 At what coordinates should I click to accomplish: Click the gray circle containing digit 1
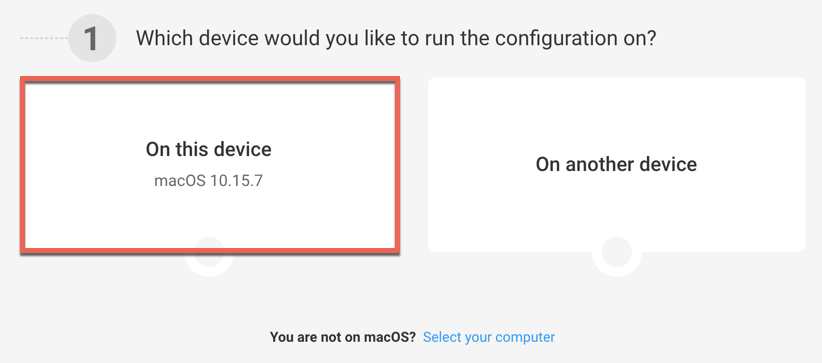pos(92,38)
